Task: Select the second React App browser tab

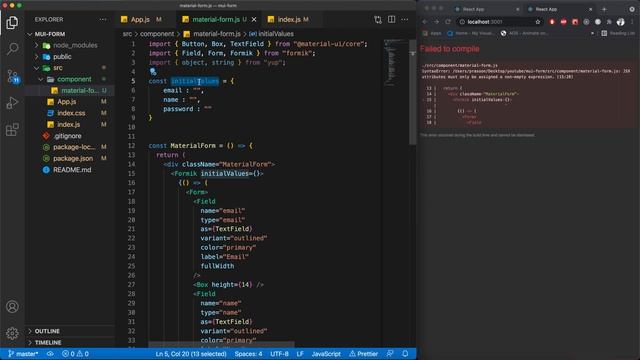Action: coord(546,9)
